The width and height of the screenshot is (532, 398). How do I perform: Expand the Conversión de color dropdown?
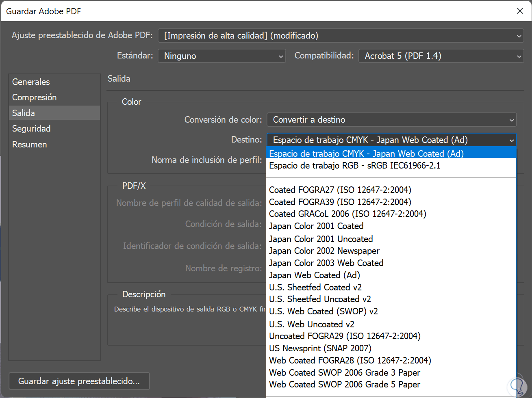point(391,120)
